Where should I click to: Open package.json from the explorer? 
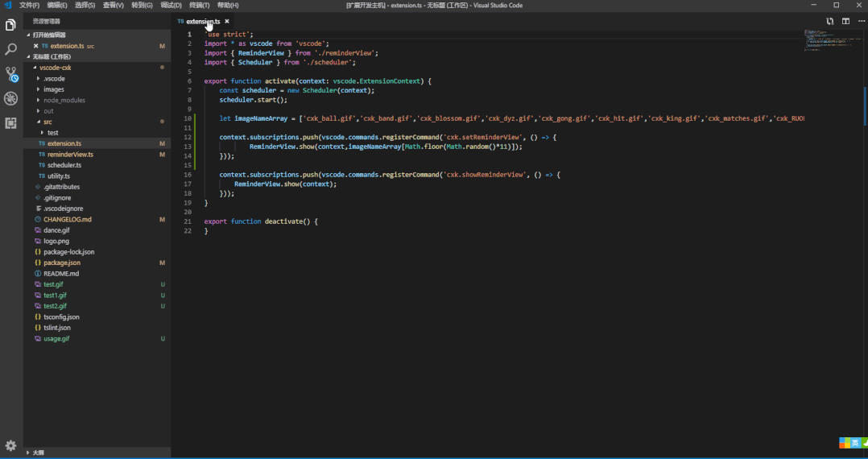click(x=61, y=263)
